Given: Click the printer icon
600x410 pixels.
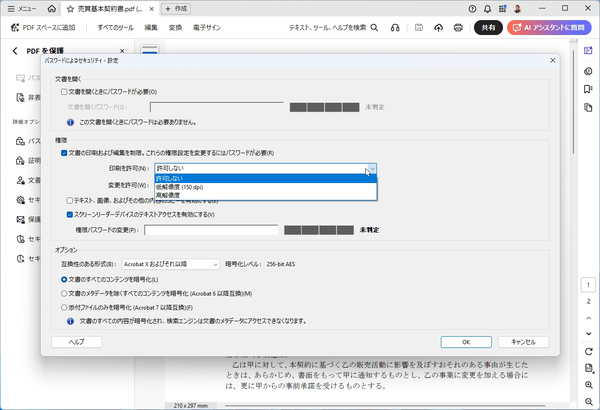Looking at the screenshot, I should click(x=458, y=28).
